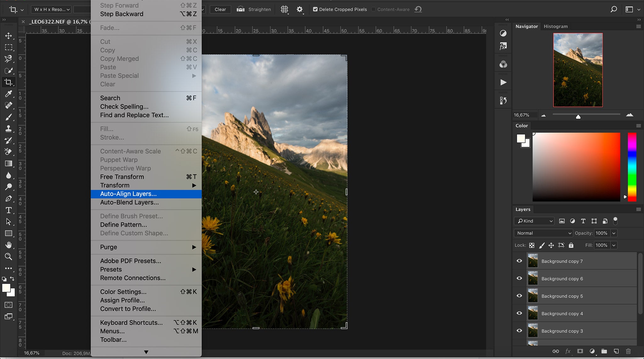Click the crop overlay grid icon
644x359 pixels.
[x=284, y=9]
